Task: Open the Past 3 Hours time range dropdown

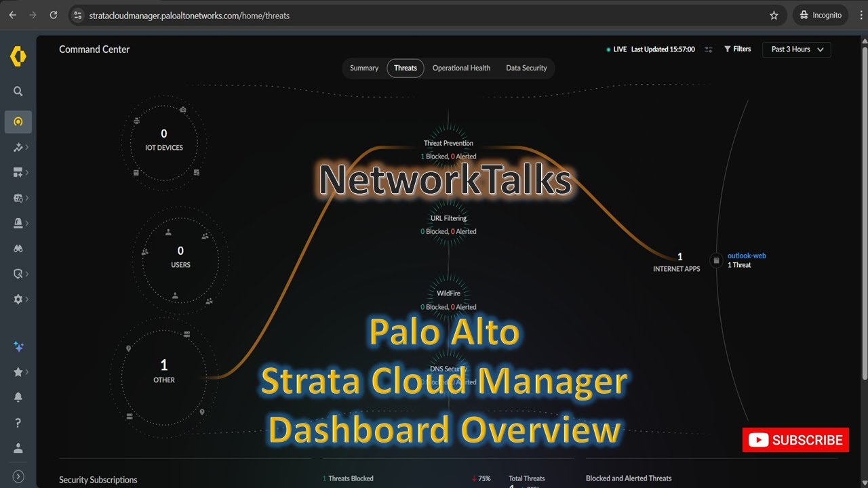Action: pos(797,49)
